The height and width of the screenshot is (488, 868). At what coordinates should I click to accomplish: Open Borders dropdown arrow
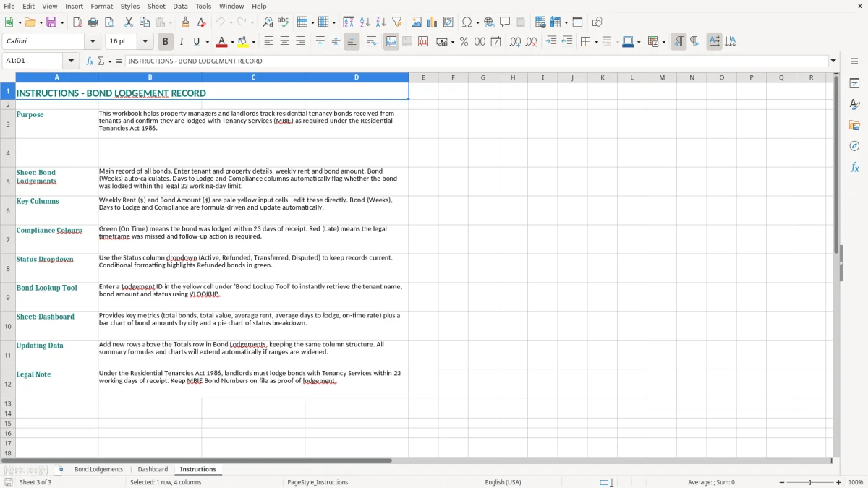pos(596,42)
